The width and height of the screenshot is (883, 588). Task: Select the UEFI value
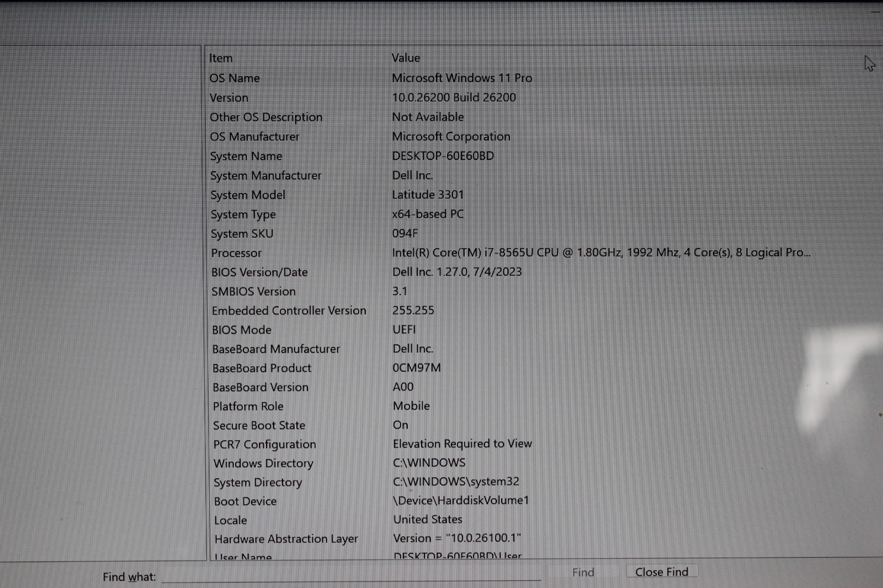404,330
